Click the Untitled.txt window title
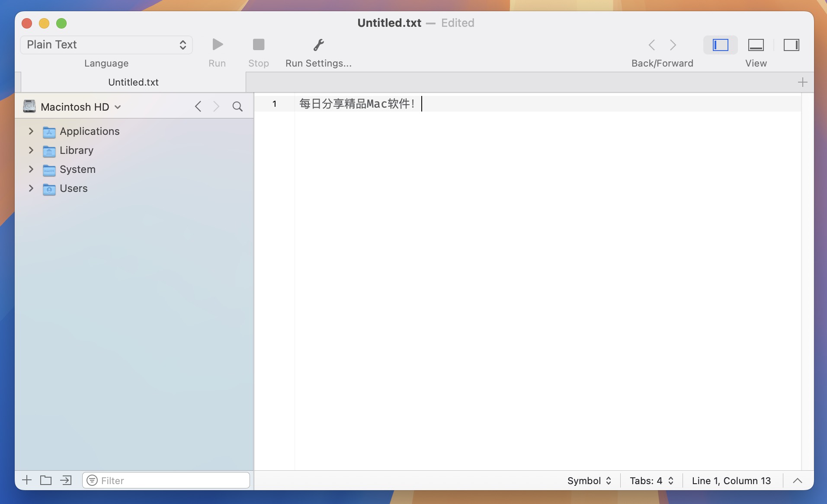This screenshot has width=827, height=504. point(389,23)
